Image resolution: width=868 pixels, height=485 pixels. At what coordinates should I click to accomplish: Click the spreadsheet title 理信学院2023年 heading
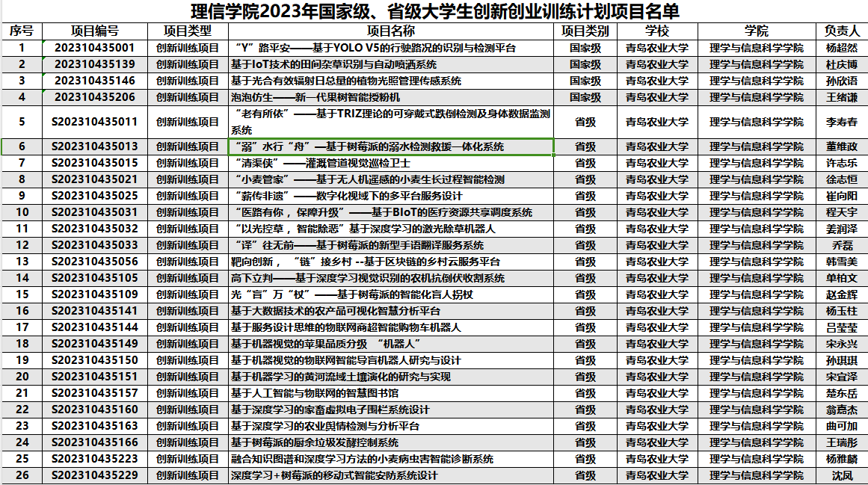(434, 12)
